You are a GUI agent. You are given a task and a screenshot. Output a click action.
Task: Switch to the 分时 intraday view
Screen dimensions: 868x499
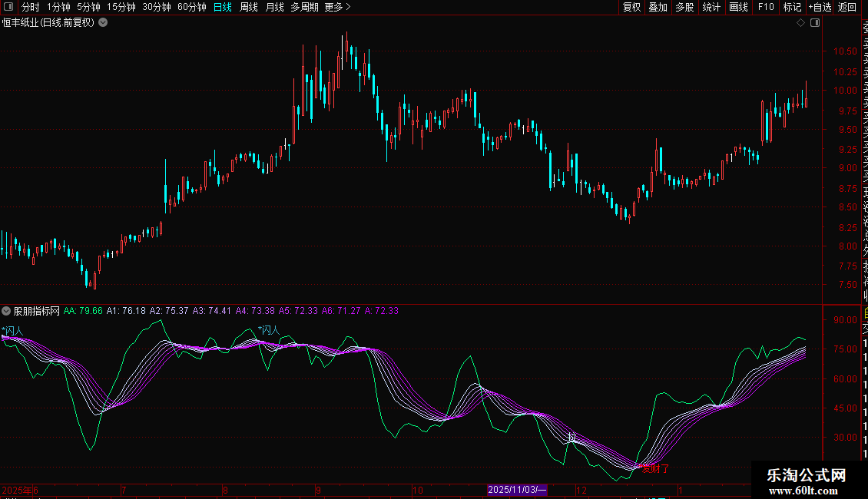[30, 7]
